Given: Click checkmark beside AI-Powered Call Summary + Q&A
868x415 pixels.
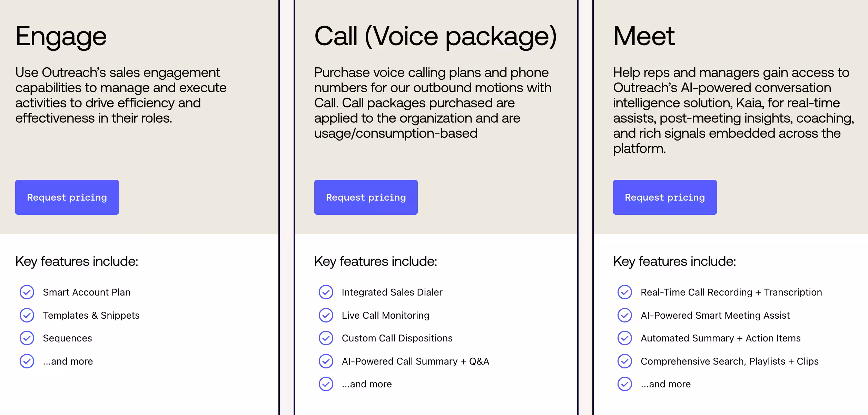Looking at the screenshot, I should coord(326,361).
